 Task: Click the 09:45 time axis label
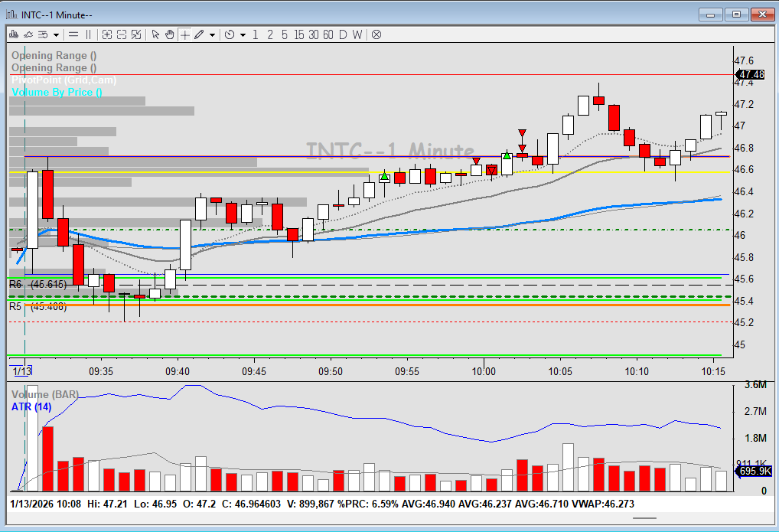[254, 371]
